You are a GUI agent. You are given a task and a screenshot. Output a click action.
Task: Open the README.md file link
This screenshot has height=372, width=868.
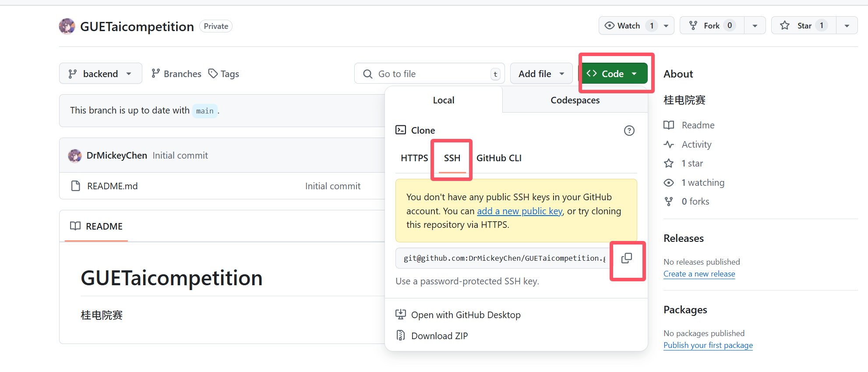coord(112,186)
